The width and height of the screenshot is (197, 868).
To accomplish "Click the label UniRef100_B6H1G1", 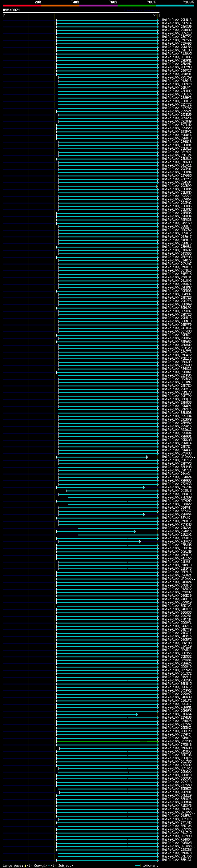I will 177,860.
